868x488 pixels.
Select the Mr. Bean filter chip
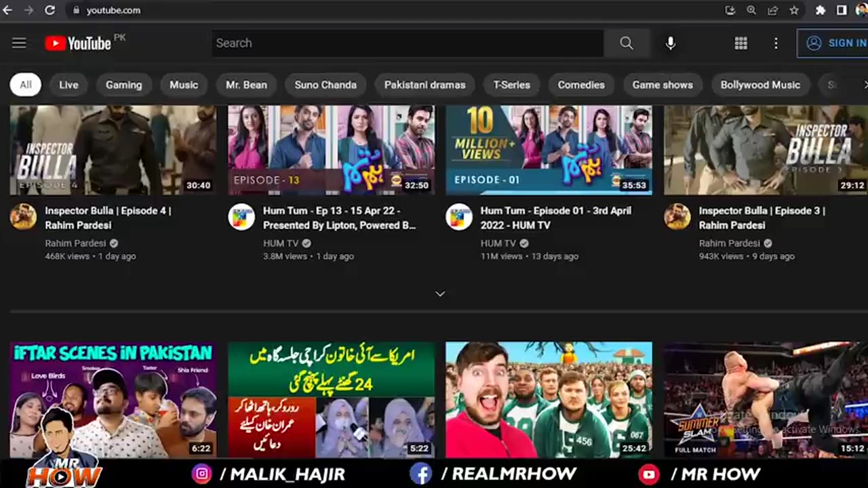pos(246,85)
